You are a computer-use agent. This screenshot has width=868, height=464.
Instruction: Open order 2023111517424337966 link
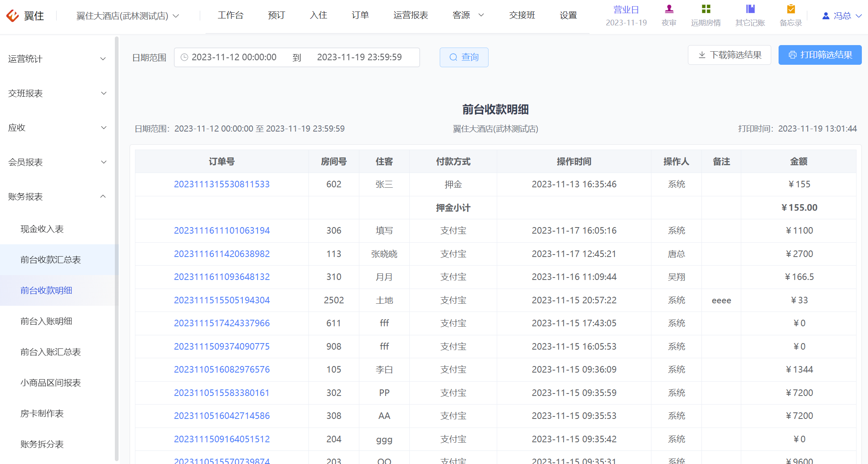pos(222,323)
